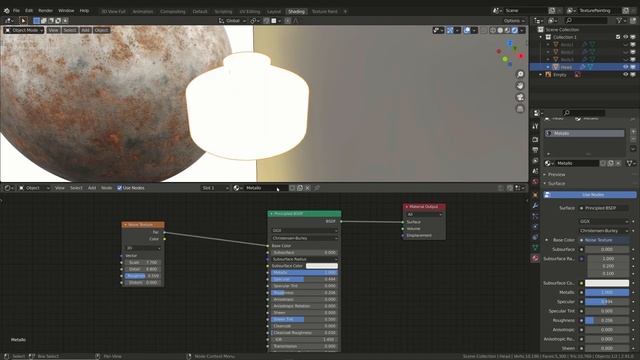Open the File menu
The width and height of the screenshot is (640, 360).
[x=16, y=11]
